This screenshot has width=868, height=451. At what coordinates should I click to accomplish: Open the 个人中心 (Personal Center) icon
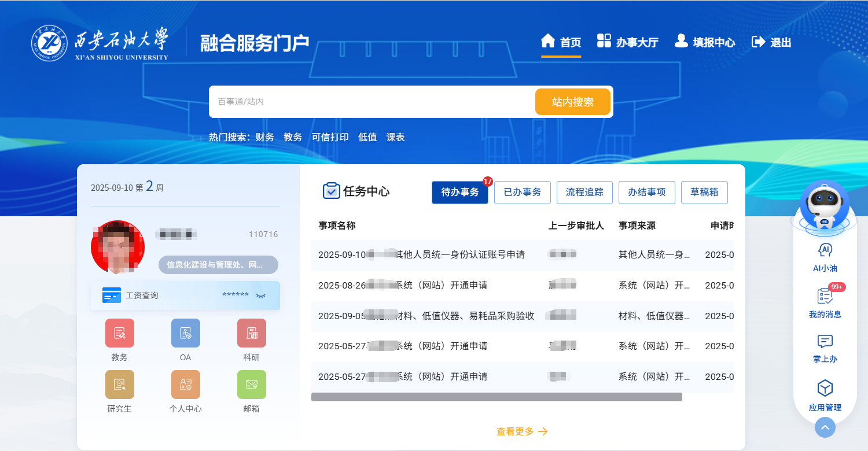point(185,385)
